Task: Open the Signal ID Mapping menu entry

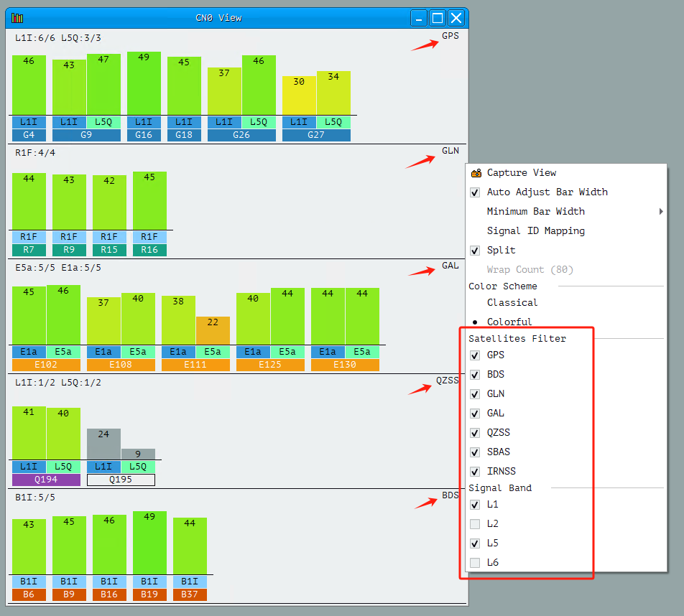Action: 535,231
